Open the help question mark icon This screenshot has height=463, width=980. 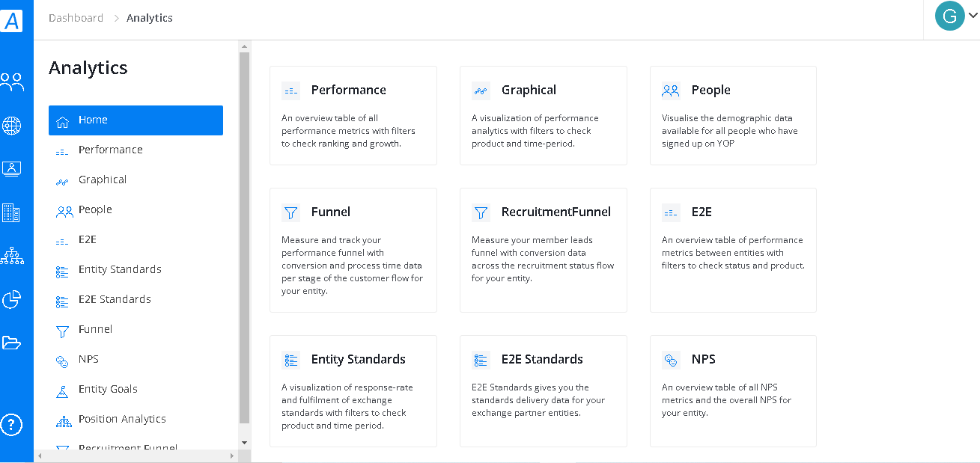click(11, 425)
